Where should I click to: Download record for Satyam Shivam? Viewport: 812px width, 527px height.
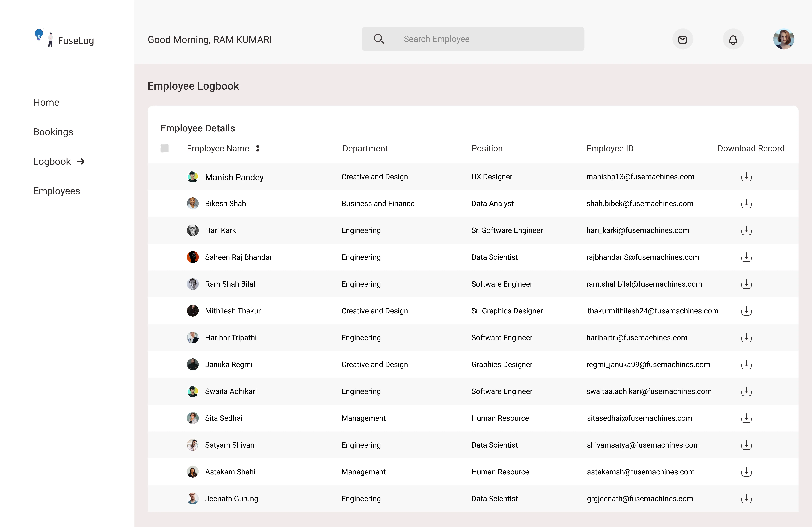tap(746, 445)
